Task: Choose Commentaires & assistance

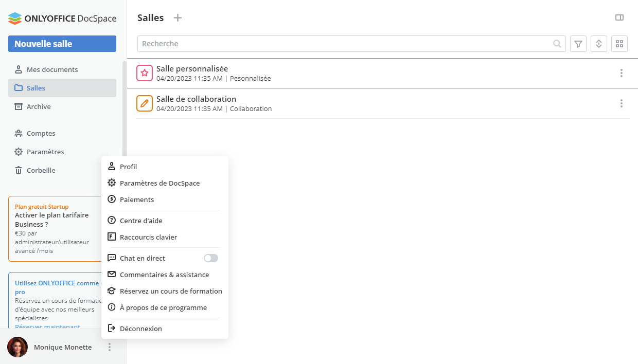Action: point(165,275)
